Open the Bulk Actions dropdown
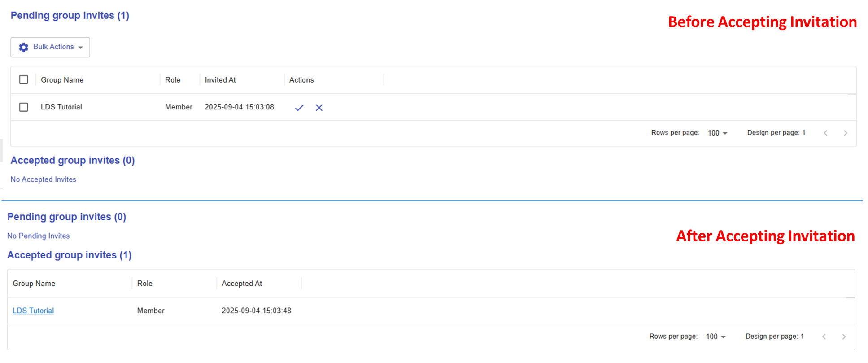Screen dimensions: 868x363 (50, 47)
